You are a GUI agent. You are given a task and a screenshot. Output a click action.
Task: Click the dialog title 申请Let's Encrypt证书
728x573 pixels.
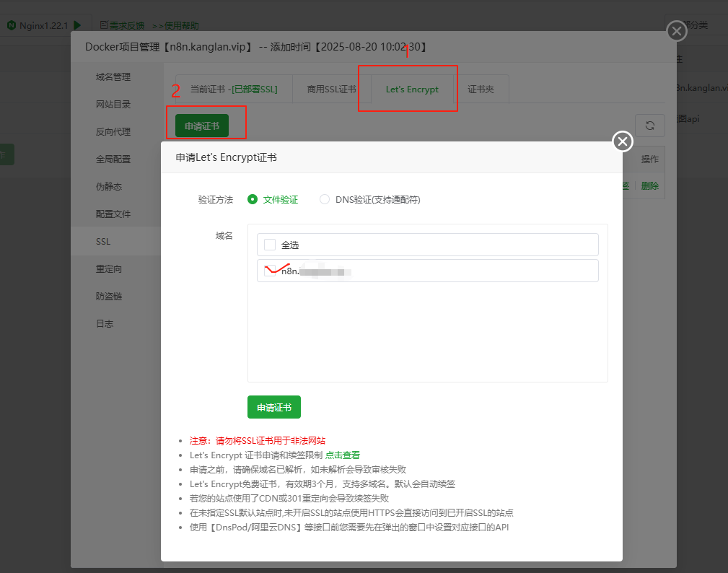(226, 157)
